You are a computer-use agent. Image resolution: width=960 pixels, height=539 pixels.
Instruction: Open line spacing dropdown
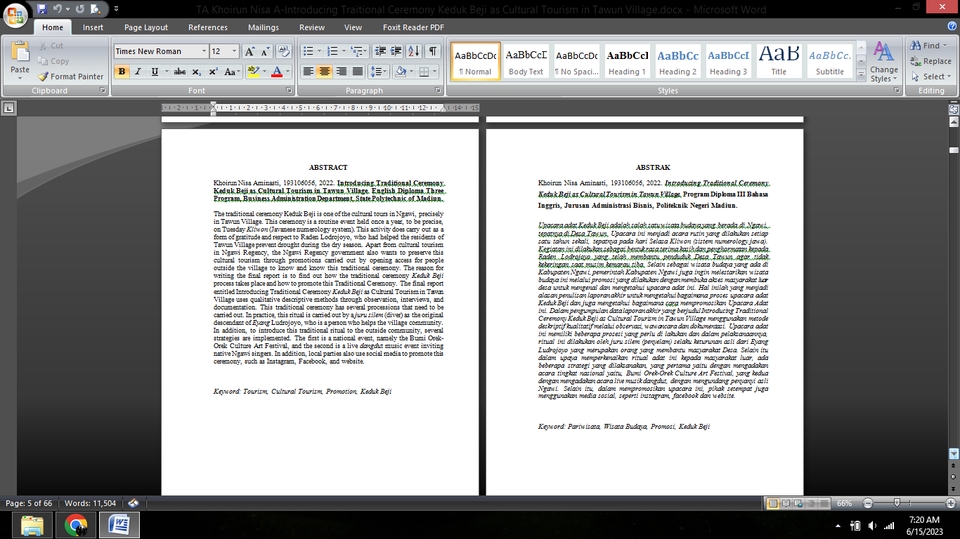[379, 72]
